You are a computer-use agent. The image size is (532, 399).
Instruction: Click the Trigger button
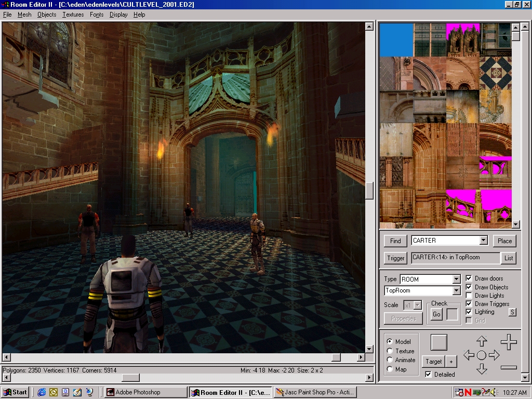(395, 258)
